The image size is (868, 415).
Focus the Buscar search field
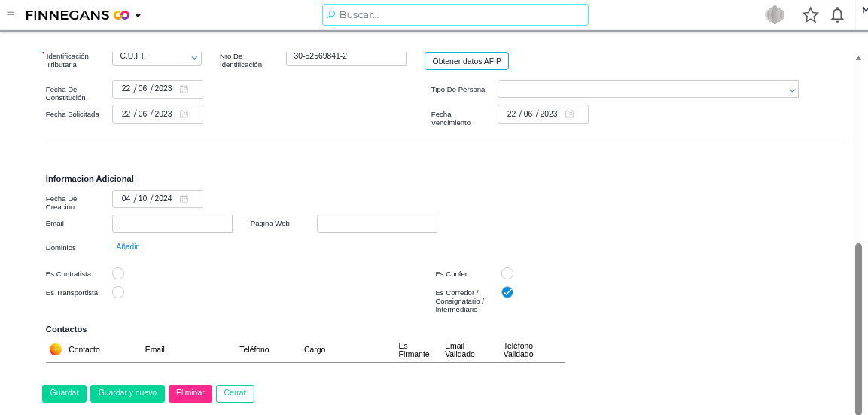click(455, 15)
